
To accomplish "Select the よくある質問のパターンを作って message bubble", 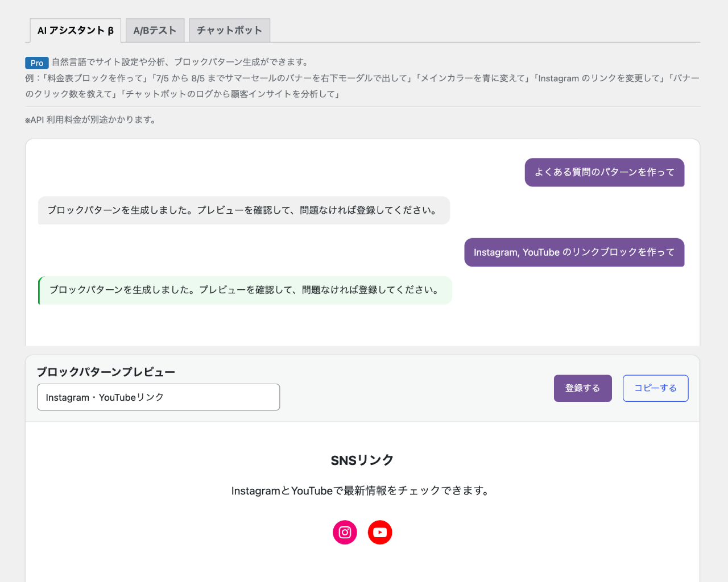I will pyautogui.click(x=605, y=172).
